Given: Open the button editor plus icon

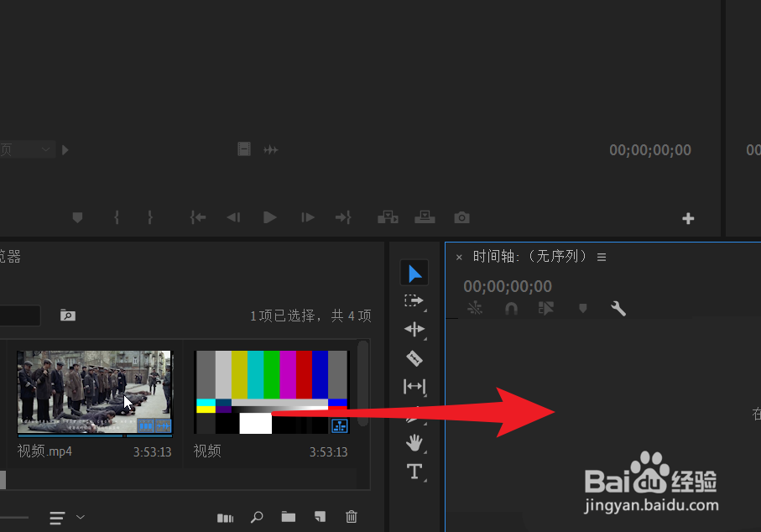Looking at the screenshot, I should (x=688, y=218).
